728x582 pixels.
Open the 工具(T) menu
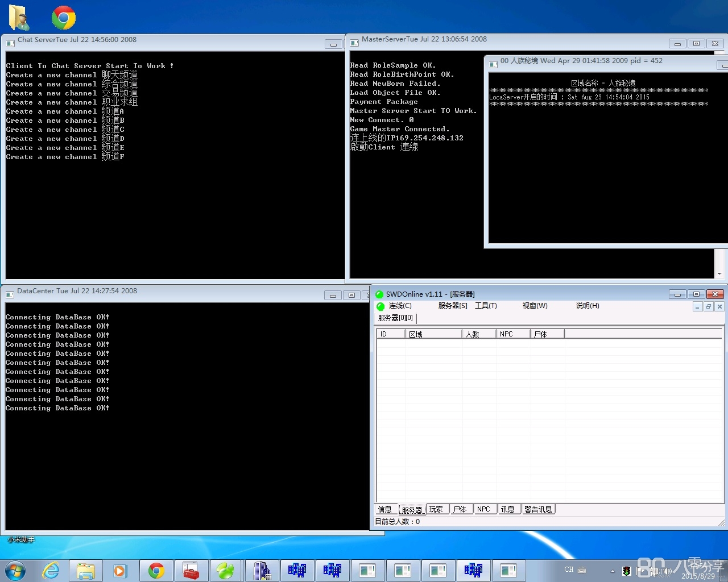(486, 306)
